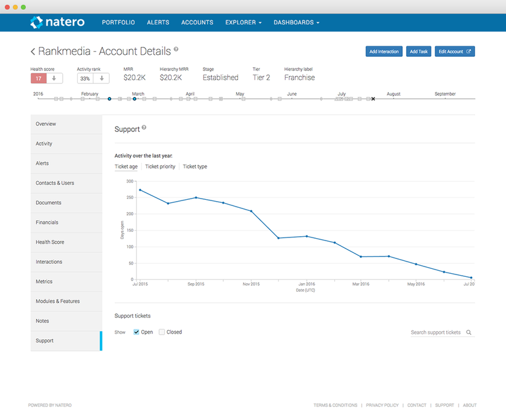Click the Jul 2015 chart data point

point(140,190)
